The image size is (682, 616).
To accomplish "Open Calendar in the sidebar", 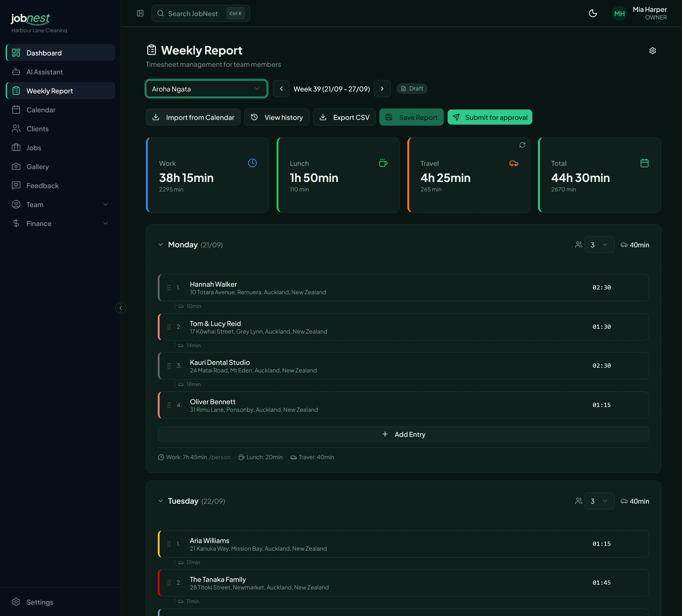I will (61, 110).
